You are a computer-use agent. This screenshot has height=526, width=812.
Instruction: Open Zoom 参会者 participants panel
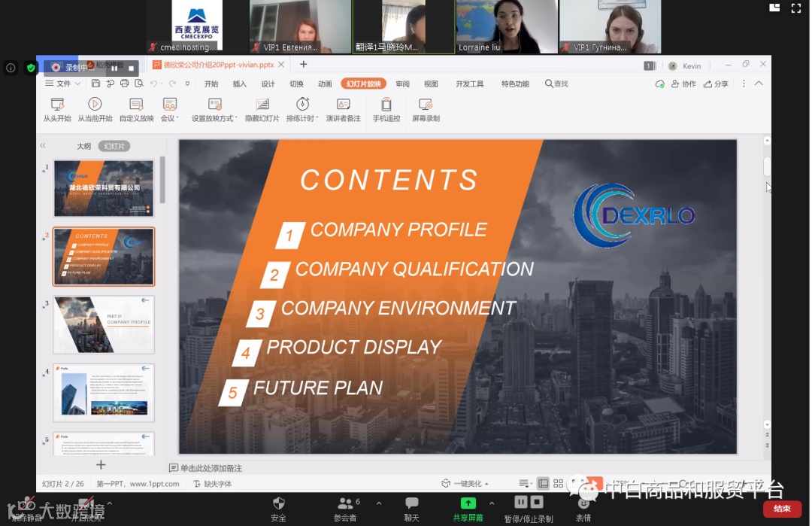pos(345,509)
